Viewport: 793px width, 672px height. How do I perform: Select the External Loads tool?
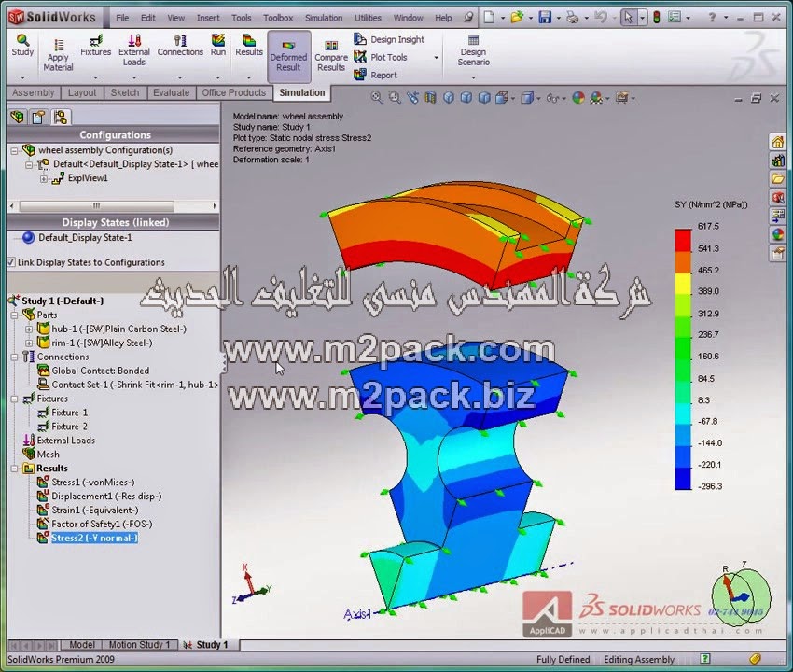tap(134, 50)
